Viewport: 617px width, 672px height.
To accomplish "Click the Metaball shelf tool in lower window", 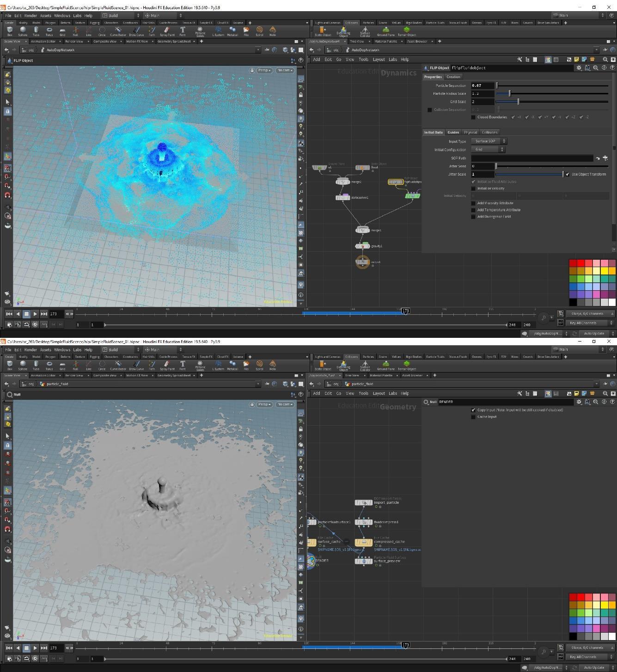I will pos(232,365).
